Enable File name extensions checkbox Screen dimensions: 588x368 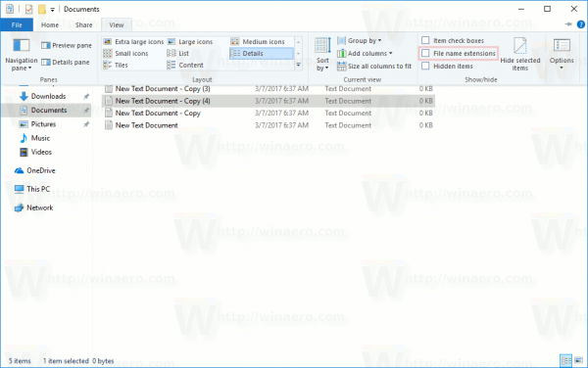coord(425,53)
